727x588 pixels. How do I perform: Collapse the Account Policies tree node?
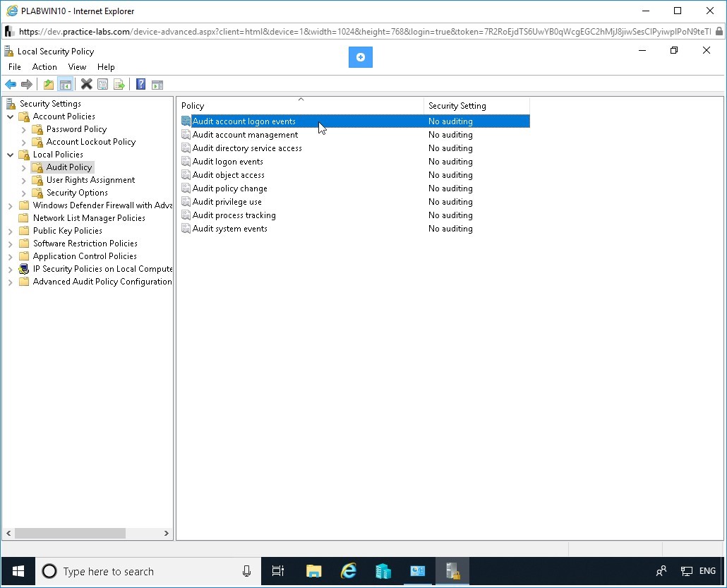pyautogui.click(x=10, y=117)
